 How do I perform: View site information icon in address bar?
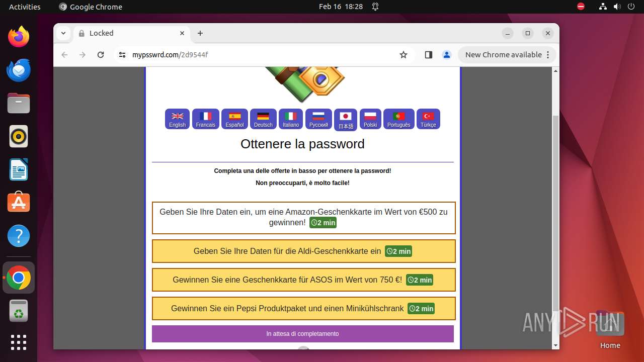122,55
